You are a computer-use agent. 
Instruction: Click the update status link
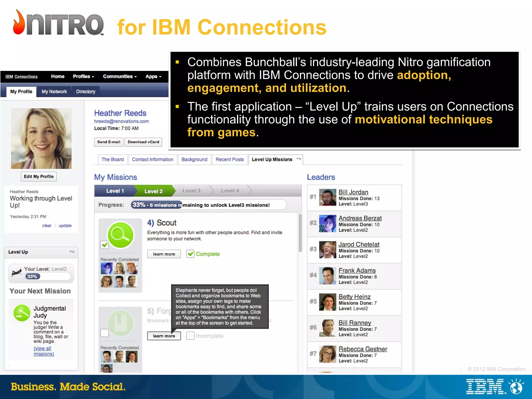(x=65, y=226)
